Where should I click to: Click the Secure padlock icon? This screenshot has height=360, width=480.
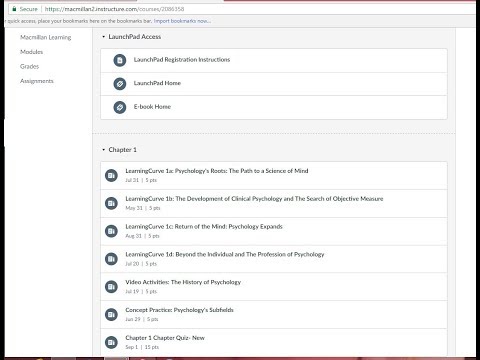coord(14,9)
